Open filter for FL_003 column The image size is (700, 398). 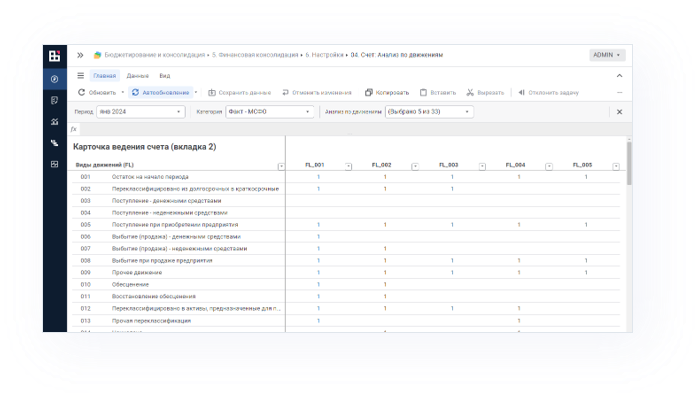(x=482, y=166)
